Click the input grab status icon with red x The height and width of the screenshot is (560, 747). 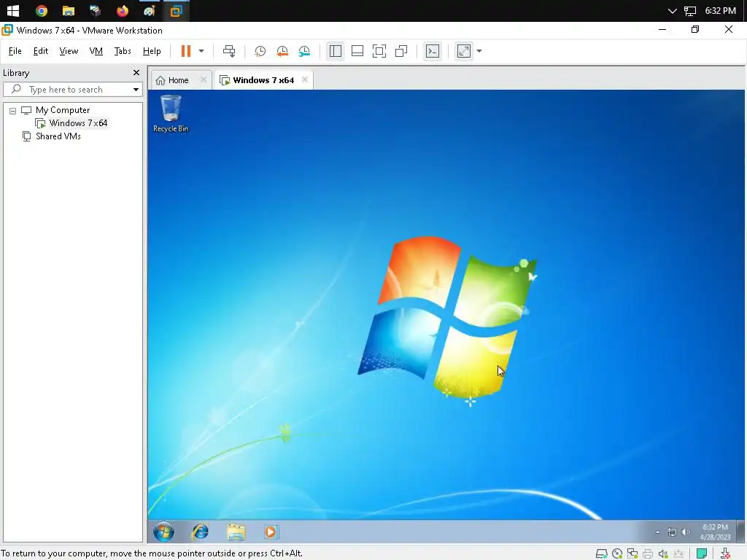726,553
